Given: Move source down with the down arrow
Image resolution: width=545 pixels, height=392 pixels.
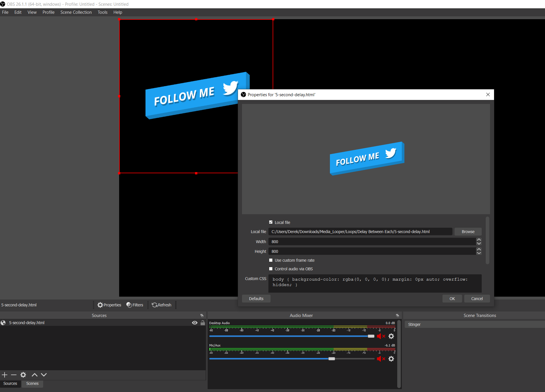Looking at the screenshot, I should 44,375.
